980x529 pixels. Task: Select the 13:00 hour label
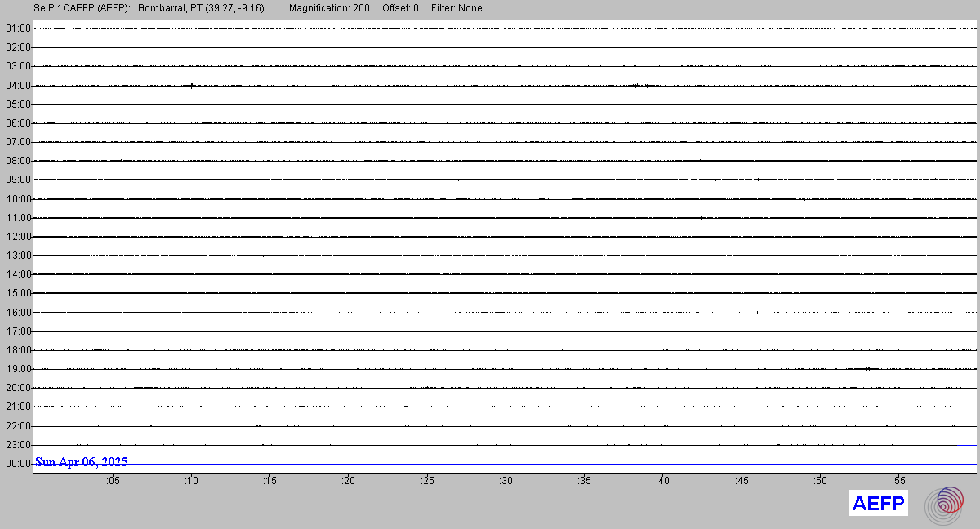[x=18, y=256]
